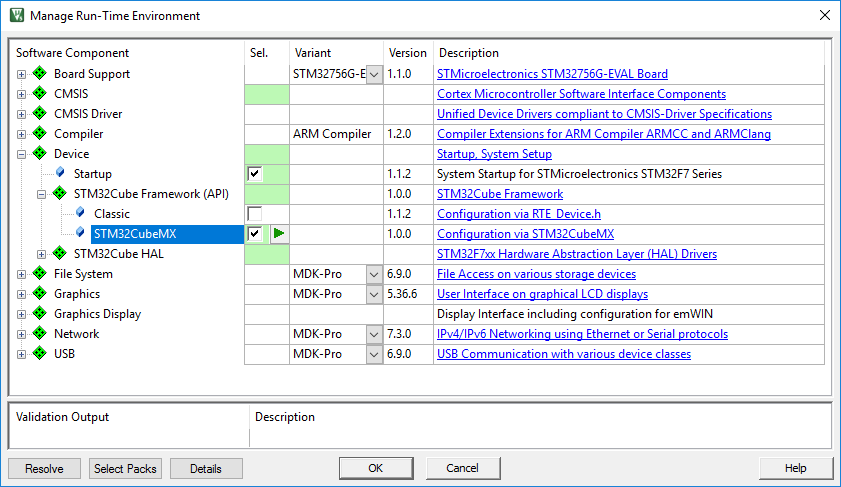The height and width of the screenshot is (487, 841).
Task: Expand the Board Support tree node
Action: click(x=21, y=74)
